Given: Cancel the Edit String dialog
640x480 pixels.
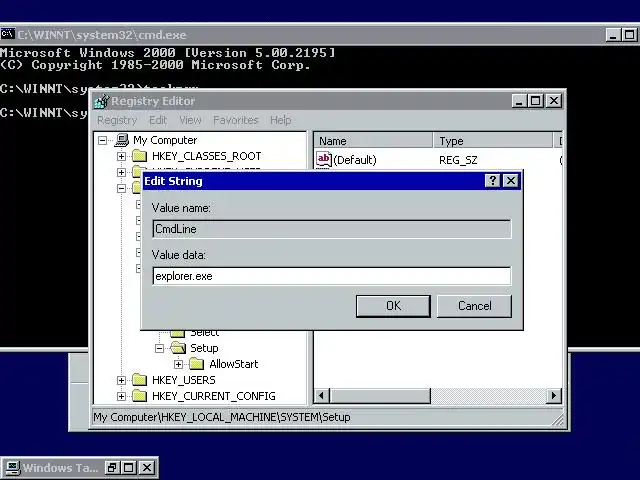Looking at the screenshot, I should tap(474, 306).
